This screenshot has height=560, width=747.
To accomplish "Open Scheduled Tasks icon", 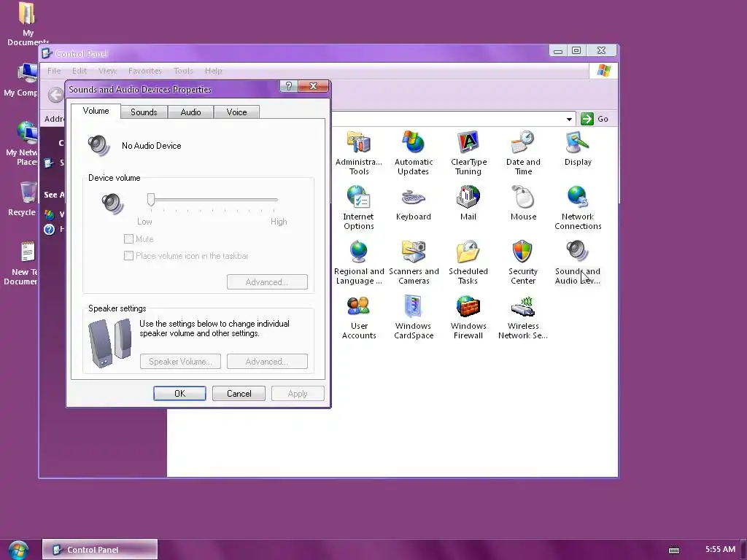I will click(468, 262).
